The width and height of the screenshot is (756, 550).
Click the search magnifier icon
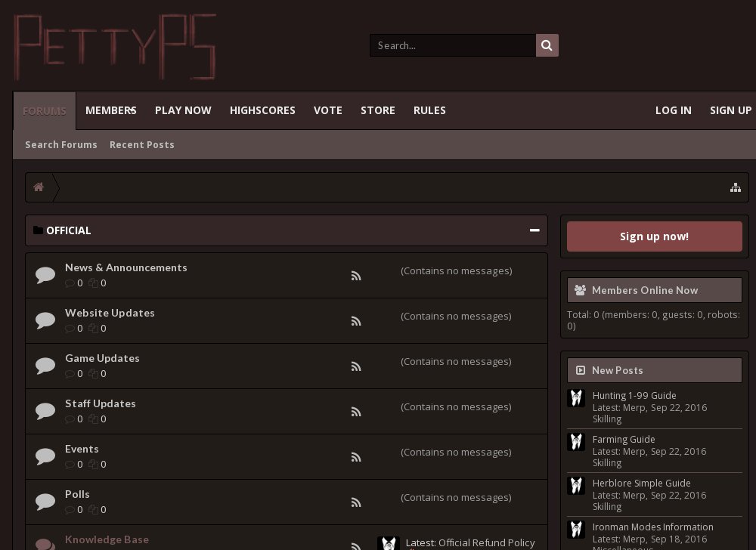(x=547, y=45)
